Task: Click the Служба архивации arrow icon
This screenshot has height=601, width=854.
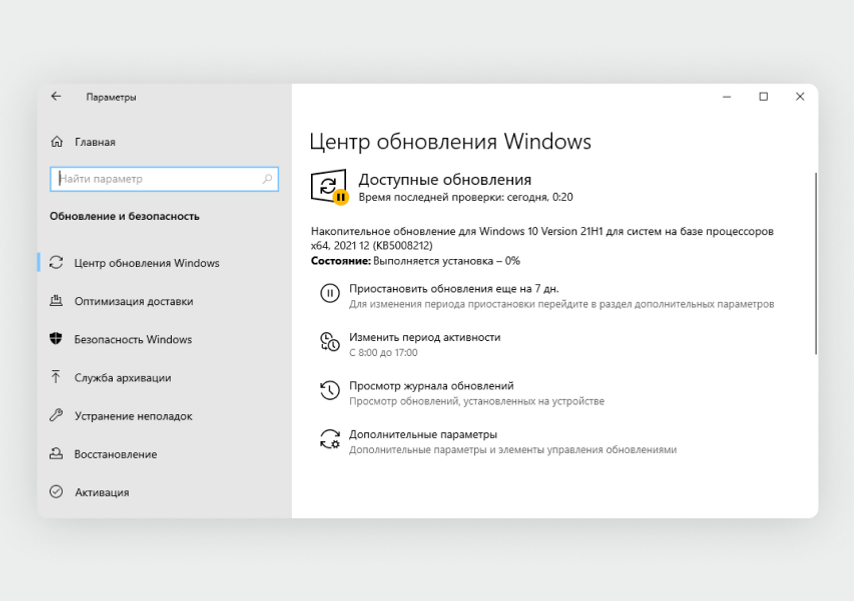Action: click(x=56, y=377)
